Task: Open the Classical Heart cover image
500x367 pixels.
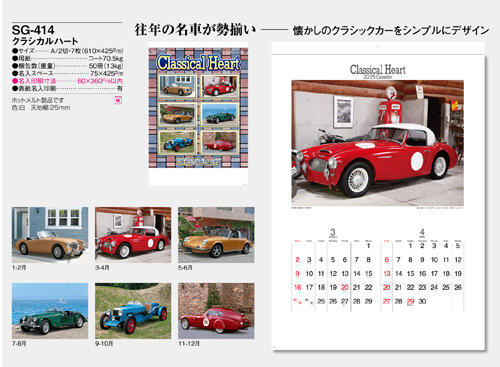Action: pos(198,113)
